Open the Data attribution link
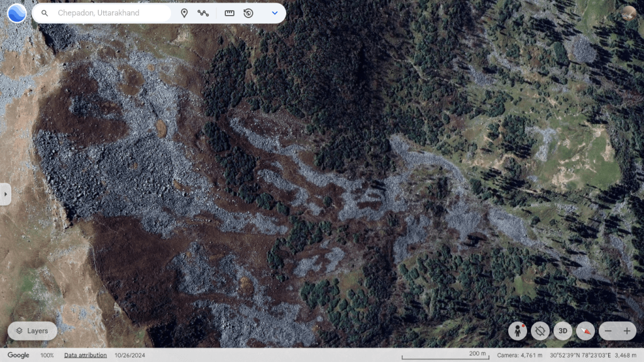 pos(85,356)
